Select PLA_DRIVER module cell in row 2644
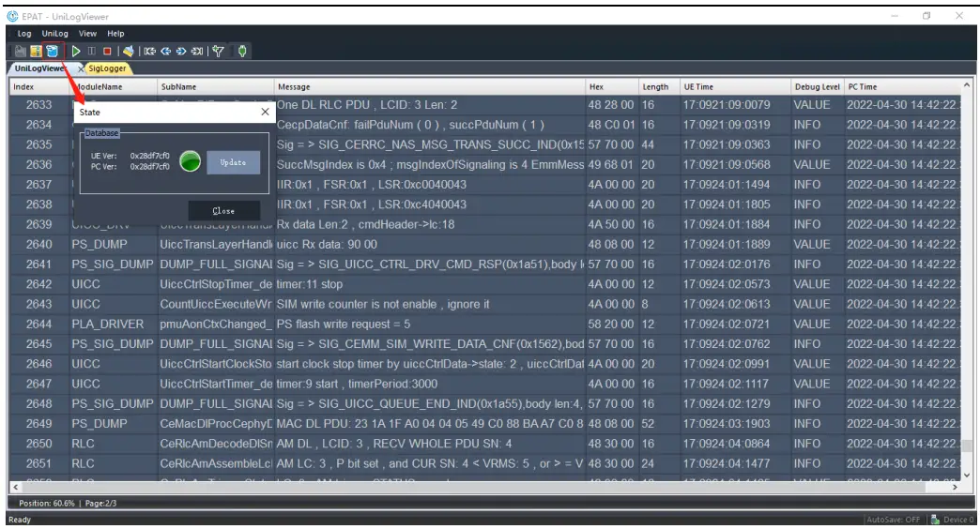 [x=114, y=325]
